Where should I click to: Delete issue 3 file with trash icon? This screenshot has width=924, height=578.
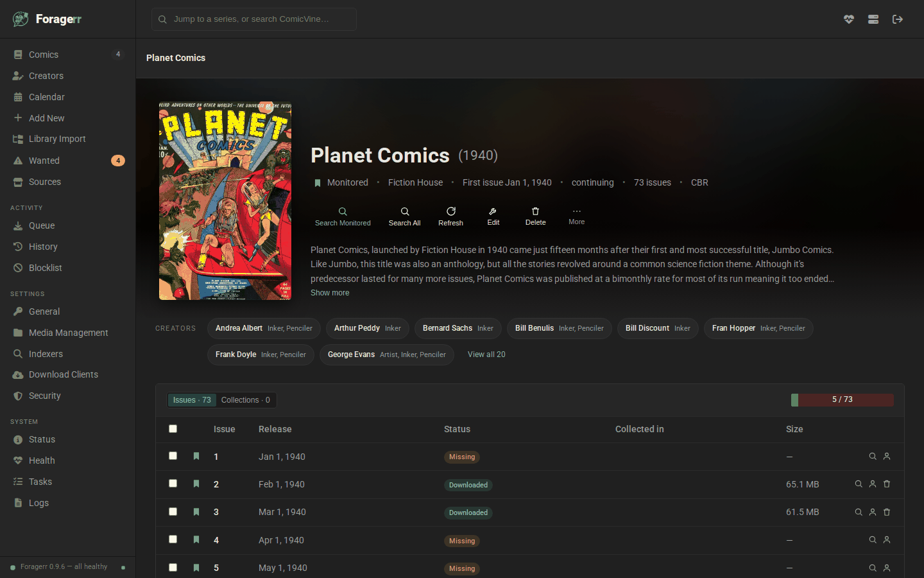[887, 512]
